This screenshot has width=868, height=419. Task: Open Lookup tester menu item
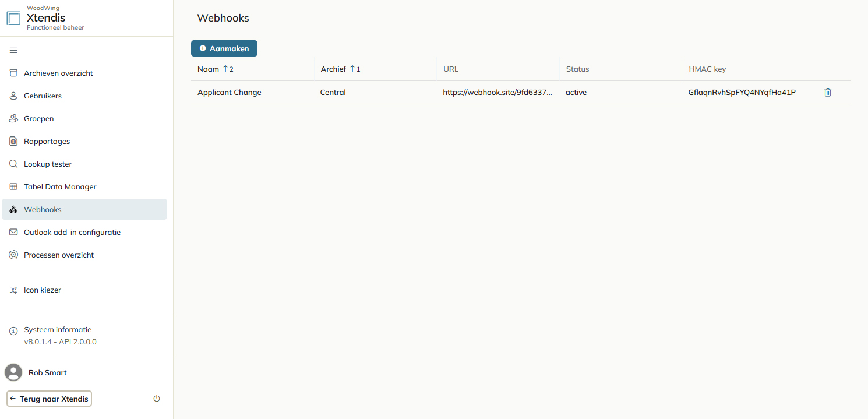point(84,164)
